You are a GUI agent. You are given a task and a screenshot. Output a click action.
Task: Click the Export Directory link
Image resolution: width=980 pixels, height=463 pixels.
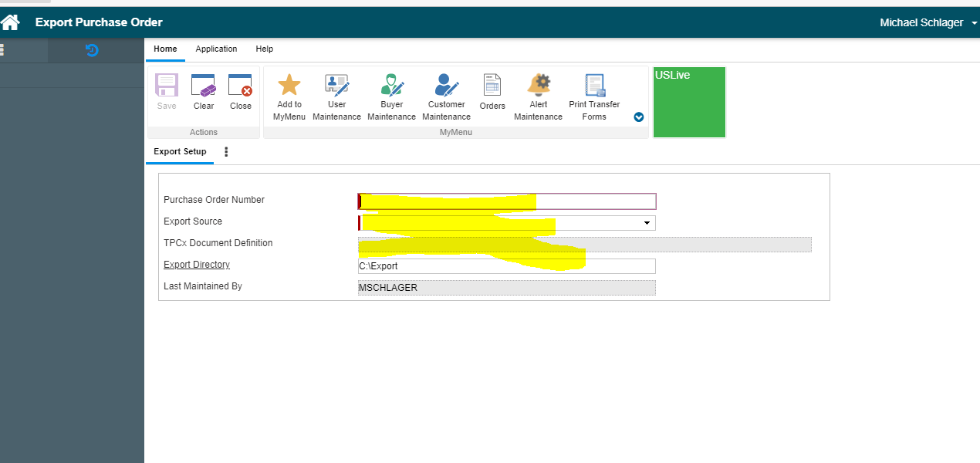click(197, 265)
